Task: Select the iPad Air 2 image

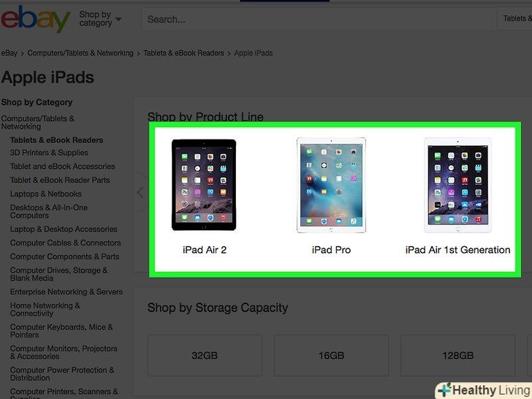Action: [x=204, y=185]
